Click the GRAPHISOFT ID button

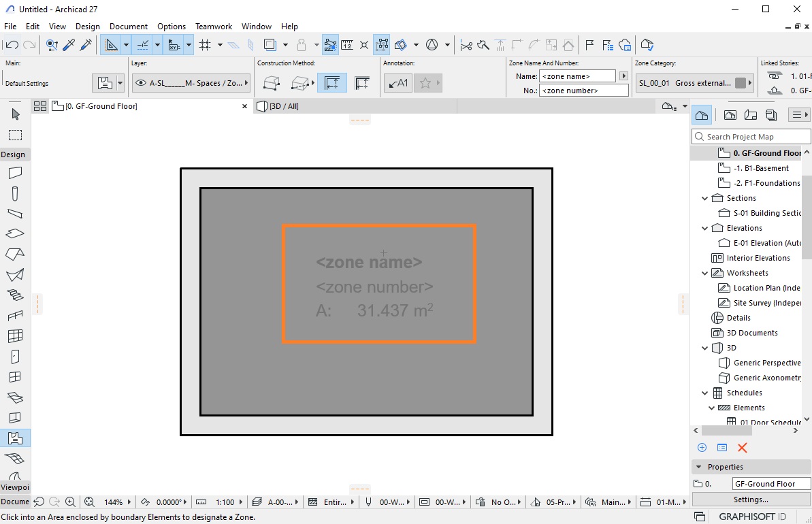click(x=752, y=517)
